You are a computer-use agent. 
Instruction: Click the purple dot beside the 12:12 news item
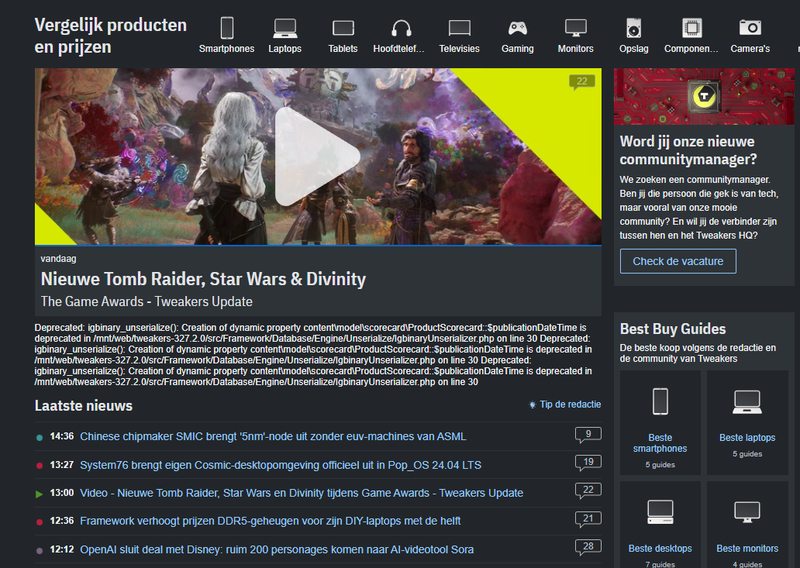point(39,551)
